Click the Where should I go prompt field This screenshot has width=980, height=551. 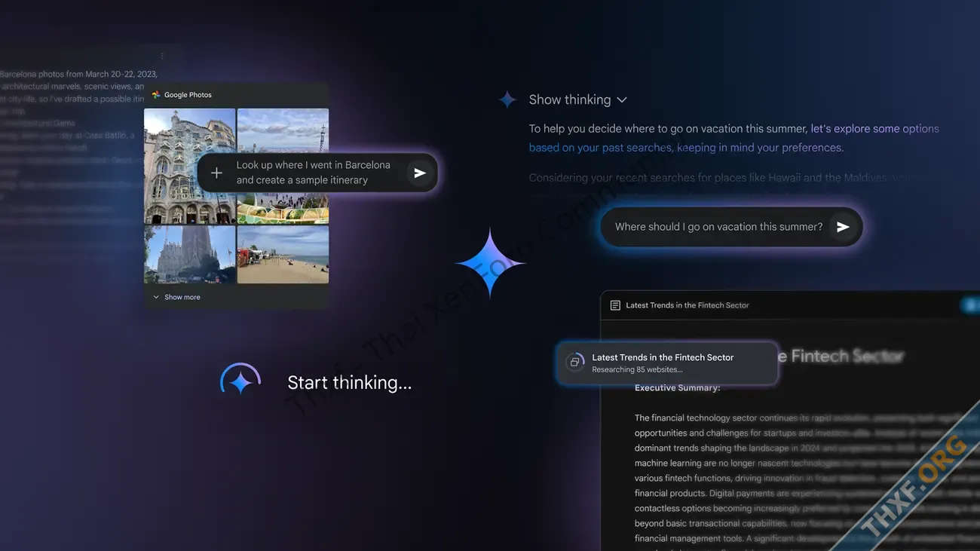click(x=731, y=227)
